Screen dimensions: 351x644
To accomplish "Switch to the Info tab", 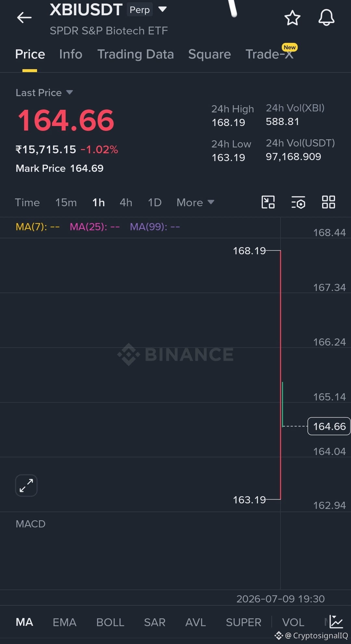I will pyautogui.click(x=71, y=54).
